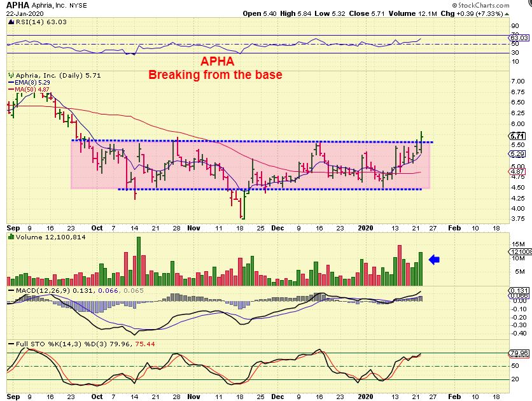Viewport: 532px width, 401px height.
Task: Click the NYSE exchange label
Action: (78, 6)
